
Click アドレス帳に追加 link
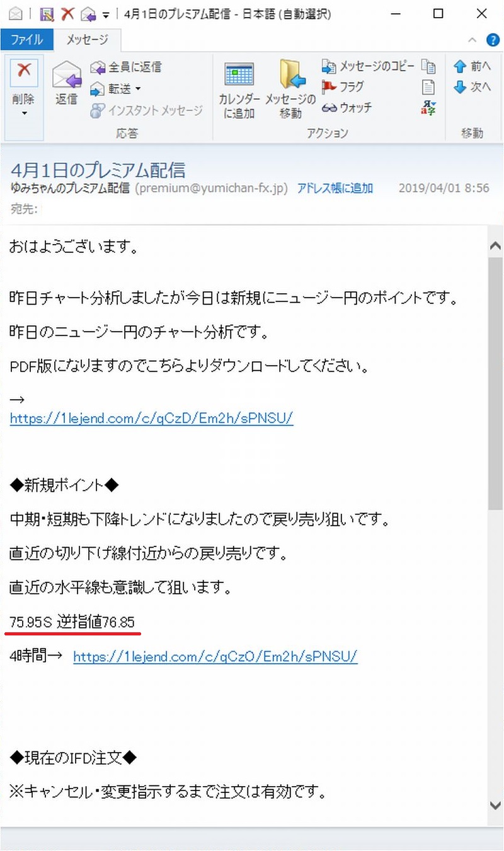tap(335, 188)
